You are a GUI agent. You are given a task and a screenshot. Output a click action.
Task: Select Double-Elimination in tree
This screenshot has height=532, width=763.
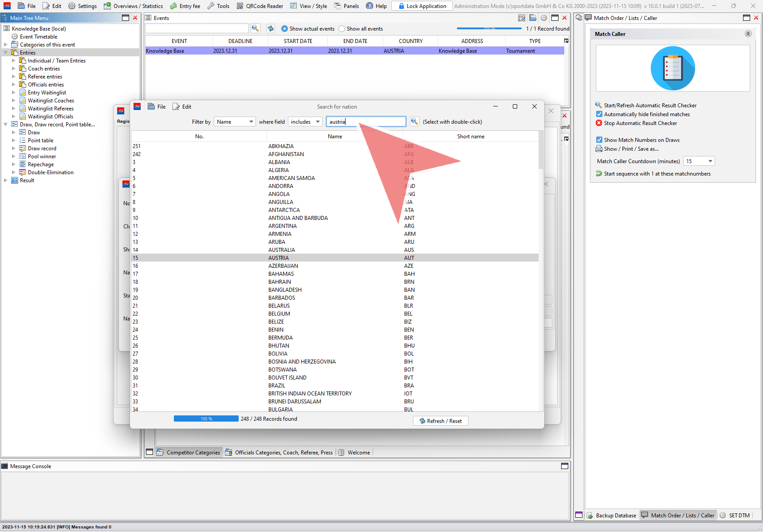[x=51, y=172]
